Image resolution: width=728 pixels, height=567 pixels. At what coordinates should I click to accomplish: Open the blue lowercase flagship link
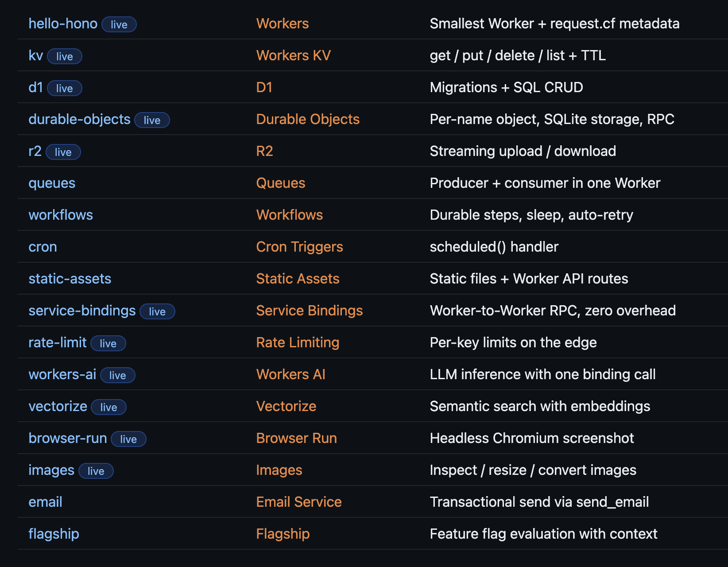[54, 534]
